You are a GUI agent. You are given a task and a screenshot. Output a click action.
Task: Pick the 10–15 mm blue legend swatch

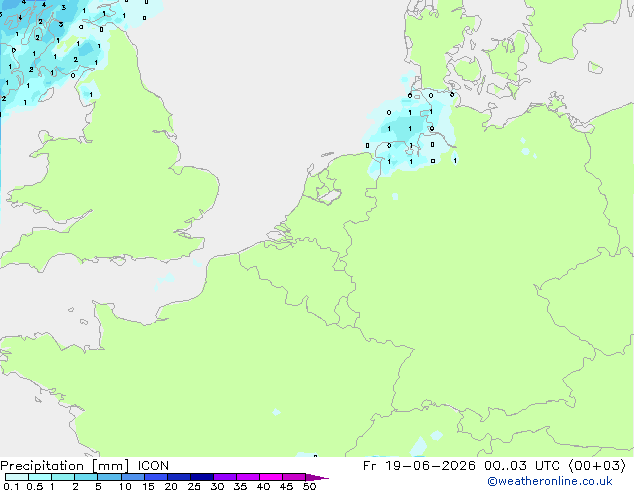[133, 477]
